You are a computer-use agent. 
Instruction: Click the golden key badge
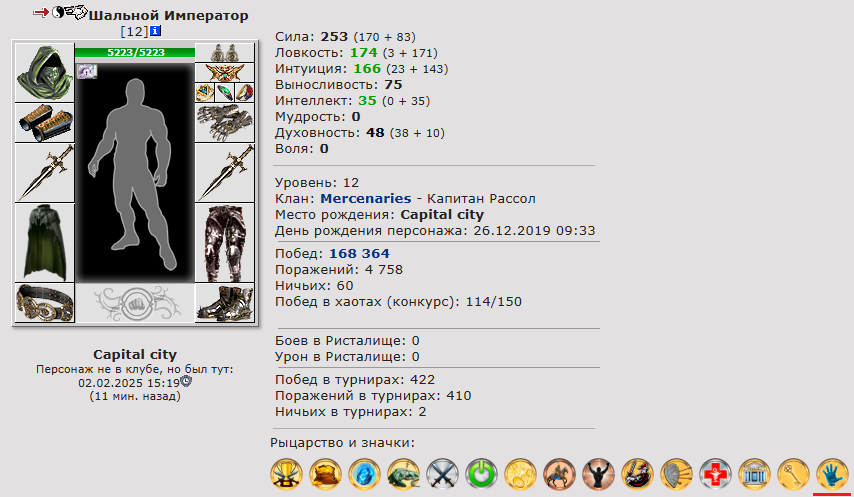[794, 474]
